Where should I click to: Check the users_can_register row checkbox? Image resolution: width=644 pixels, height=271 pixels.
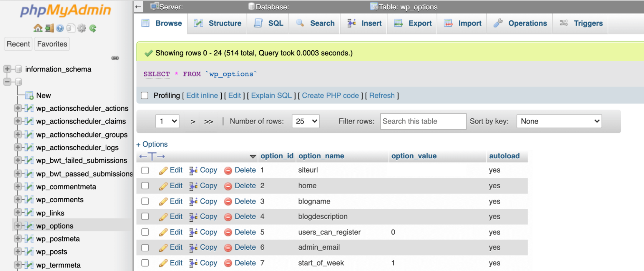[x=145, y=232]
